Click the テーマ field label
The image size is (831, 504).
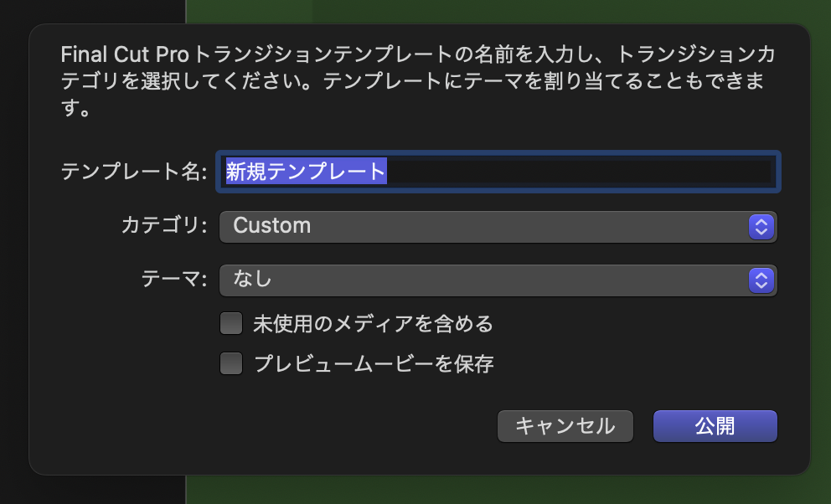tap(173, 280)
